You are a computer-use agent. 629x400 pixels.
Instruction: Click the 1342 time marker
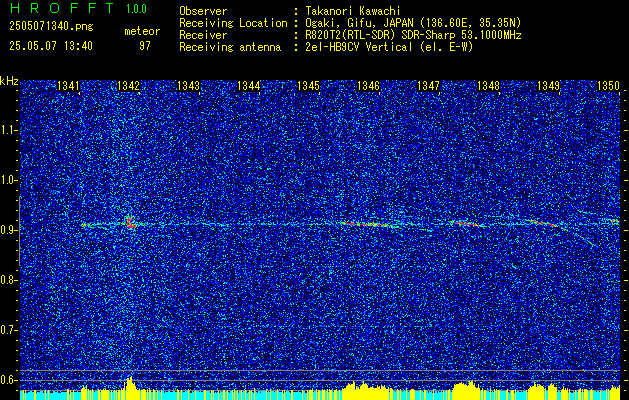[128, 86]
